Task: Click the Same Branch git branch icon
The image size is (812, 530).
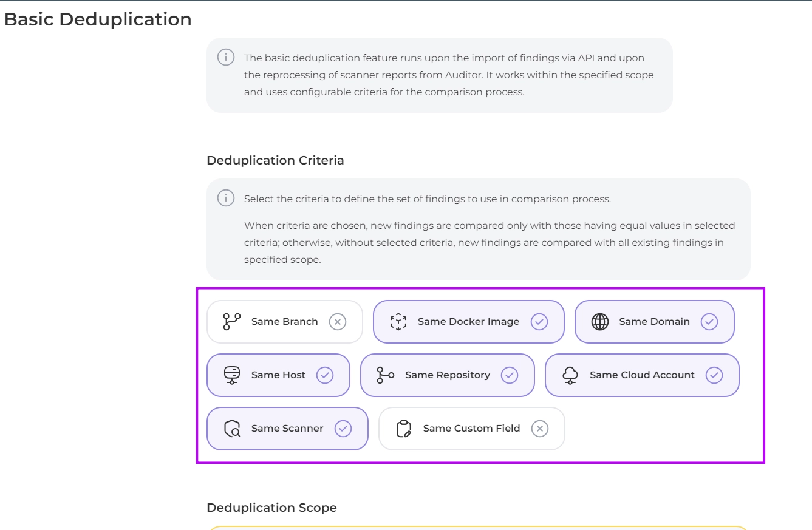Action: [x=232, y=322]
